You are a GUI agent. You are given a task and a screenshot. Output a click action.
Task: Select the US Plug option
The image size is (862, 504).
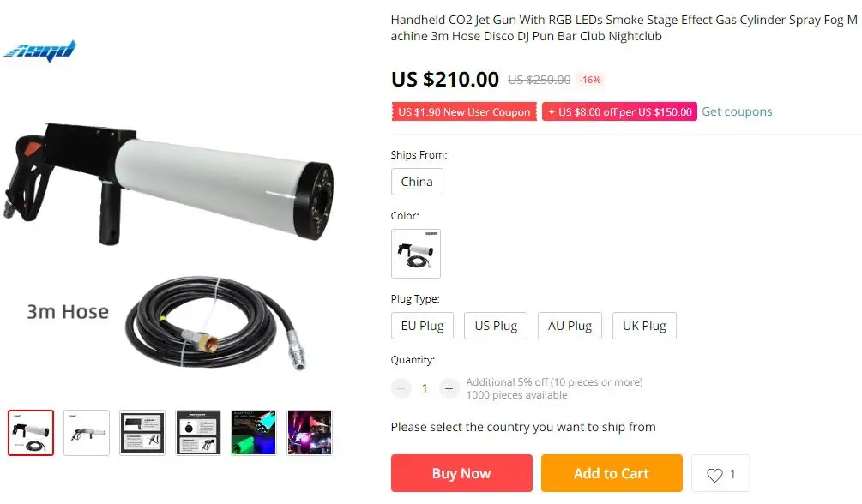pos(496,326)
